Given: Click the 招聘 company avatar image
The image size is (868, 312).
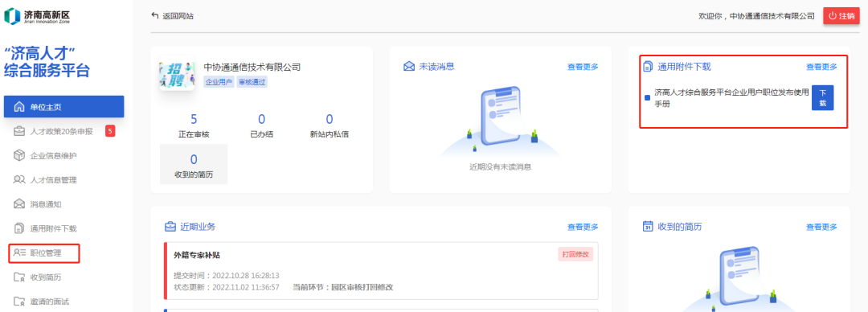Looking at the screenshot, I should point(177,74).
